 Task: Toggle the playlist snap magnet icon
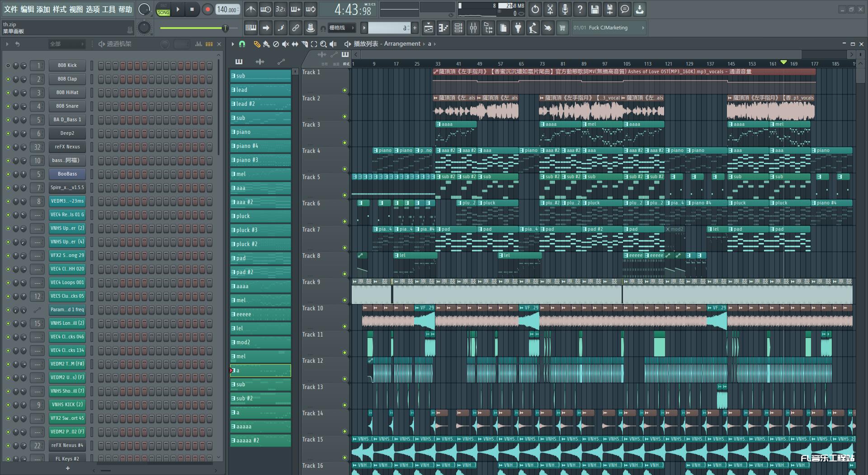click(242, 44)
